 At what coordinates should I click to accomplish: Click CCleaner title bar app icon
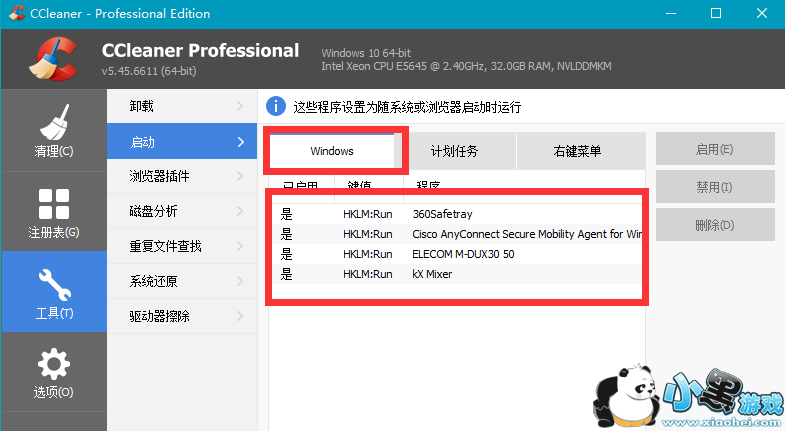click(x=17, y=13)
